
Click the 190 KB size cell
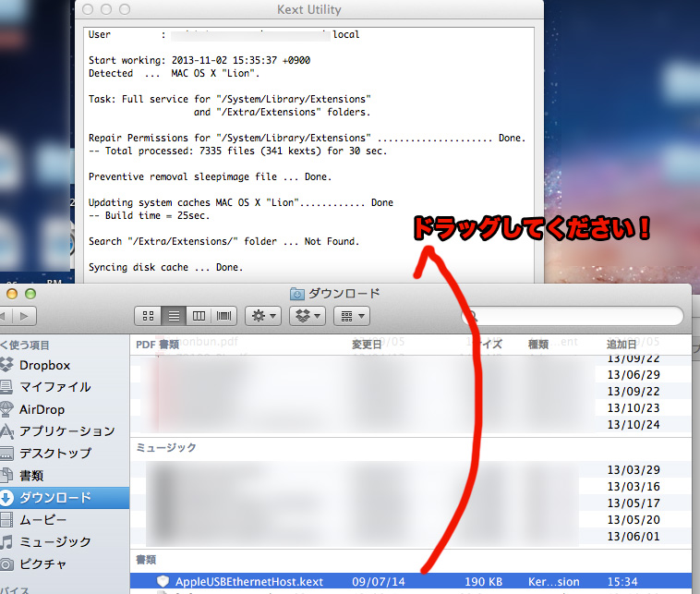[x=484, y=582]
